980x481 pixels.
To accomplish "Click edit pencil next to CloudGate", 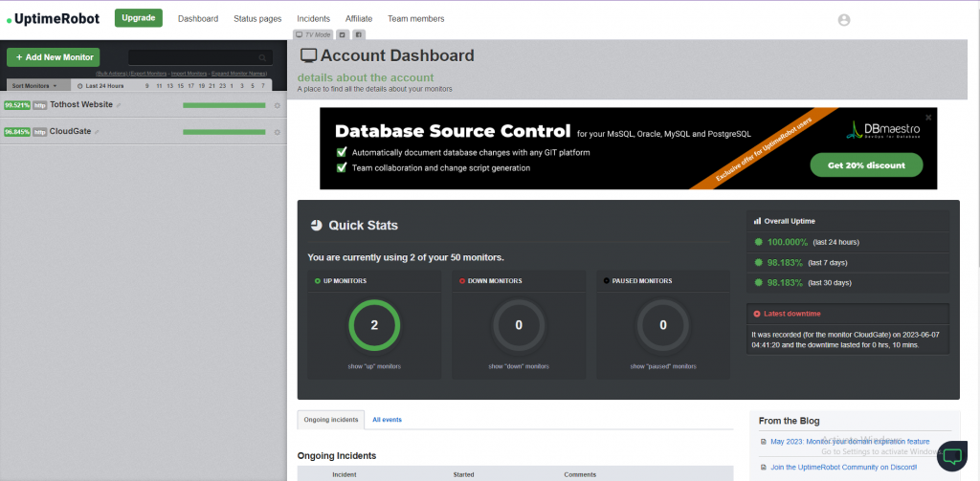I will [x=97, y=132].
